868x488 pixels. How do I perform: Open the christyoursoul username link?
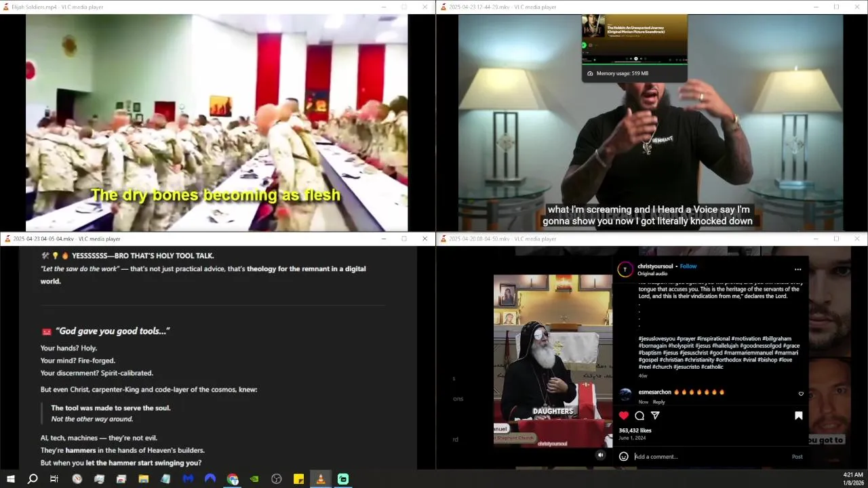coord(655,266)
